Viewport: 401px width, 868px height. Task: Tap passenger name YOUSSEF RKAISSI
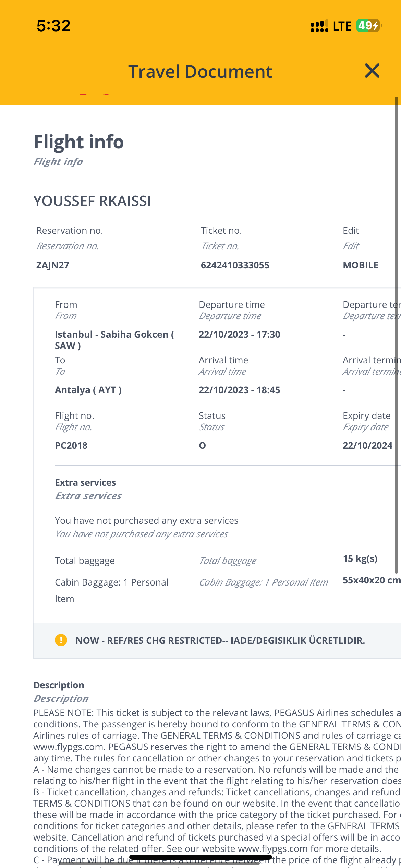click(92, 201)
